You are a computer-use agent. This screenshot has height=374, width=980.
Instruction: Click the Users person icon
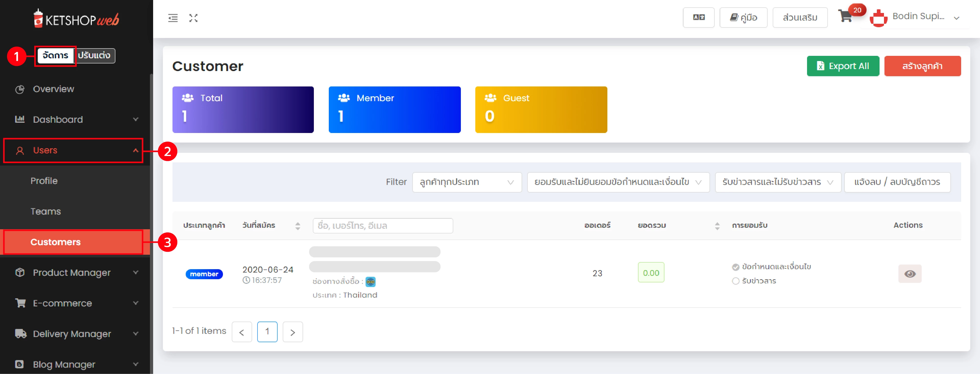(20, 150)
